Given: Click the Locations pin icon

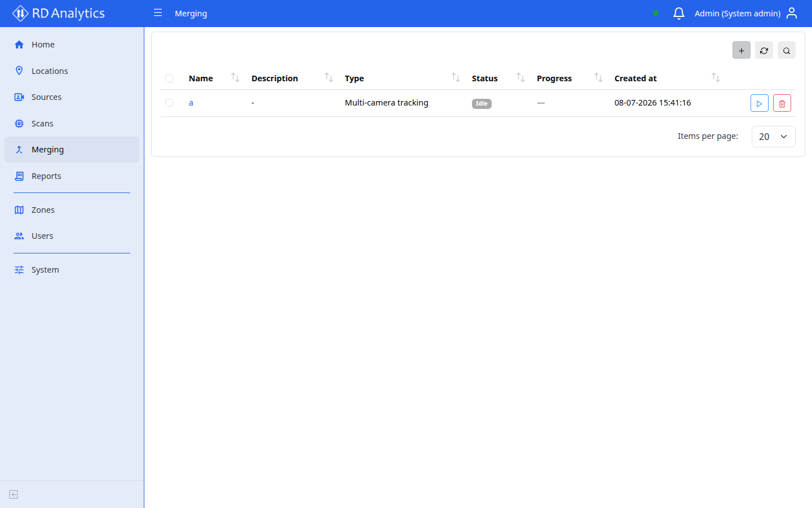Looking at the screenshot, I should (x=19, y=71).
